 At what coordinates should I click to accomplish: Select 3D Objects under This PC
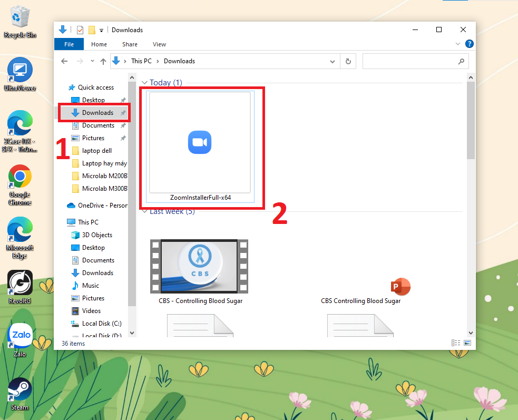[x=97, y=235]
